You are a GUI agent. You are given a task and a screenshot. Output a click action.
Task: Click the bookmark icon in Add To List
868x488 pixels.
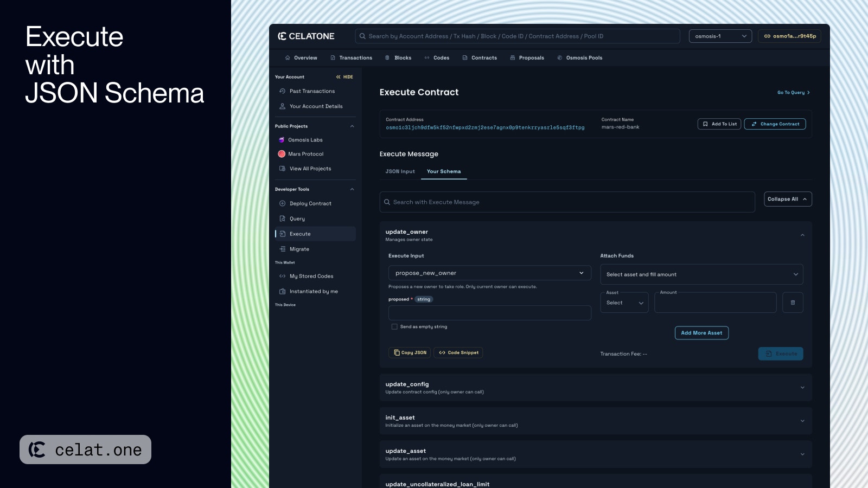tap(705, 124)
